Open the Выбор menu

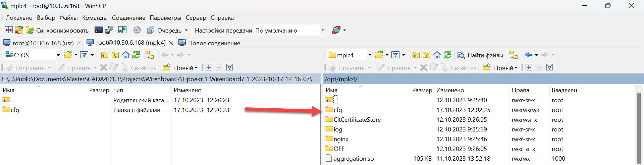click(46, 18)
